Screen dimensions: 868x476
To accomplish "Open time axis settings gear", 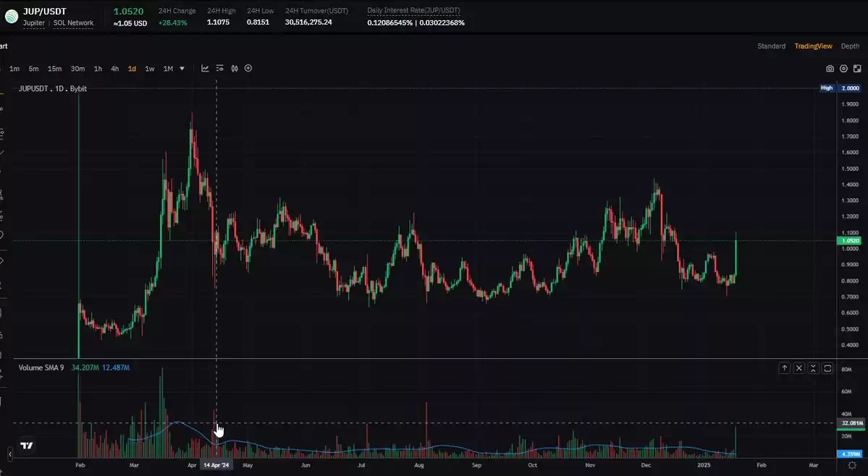I will [x=853, y=465].
